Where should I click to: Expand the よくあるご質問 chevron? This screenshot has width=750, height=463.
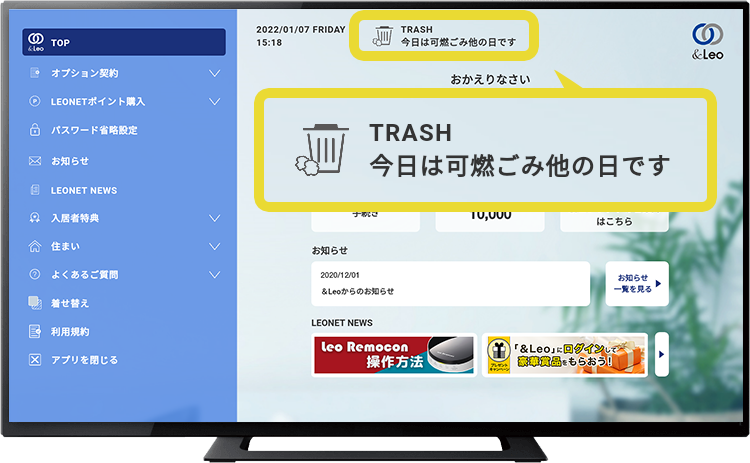point(215,275)
